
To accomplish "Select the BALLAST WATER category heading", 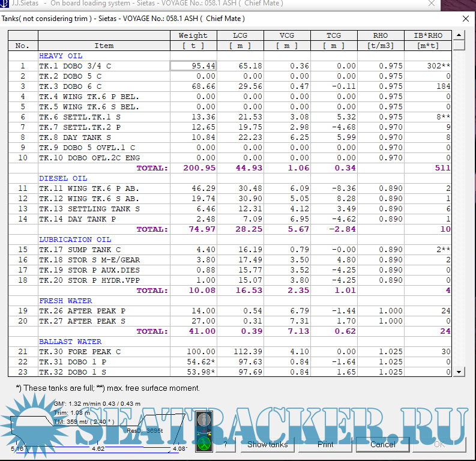I will [70, 342].
